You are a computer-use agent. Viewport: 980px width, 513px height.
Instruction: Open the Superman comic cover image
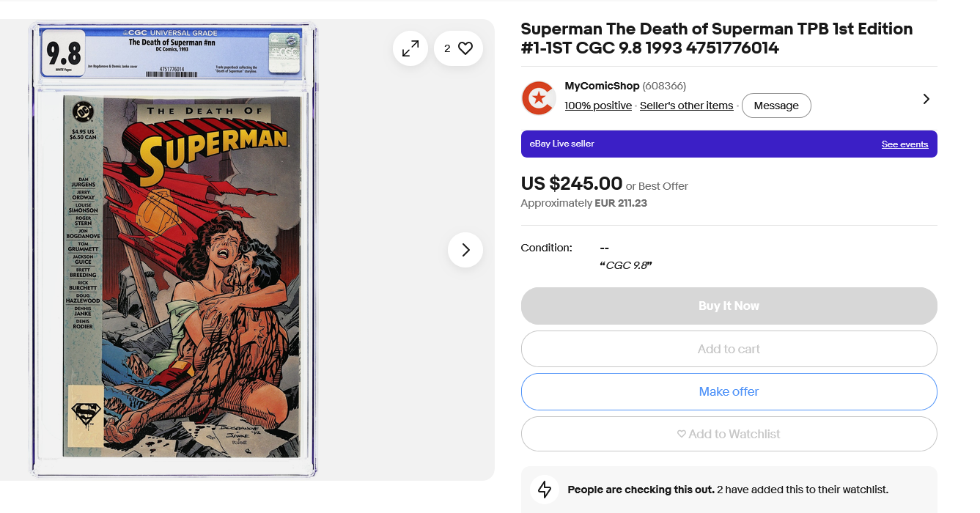pos(182,277)
